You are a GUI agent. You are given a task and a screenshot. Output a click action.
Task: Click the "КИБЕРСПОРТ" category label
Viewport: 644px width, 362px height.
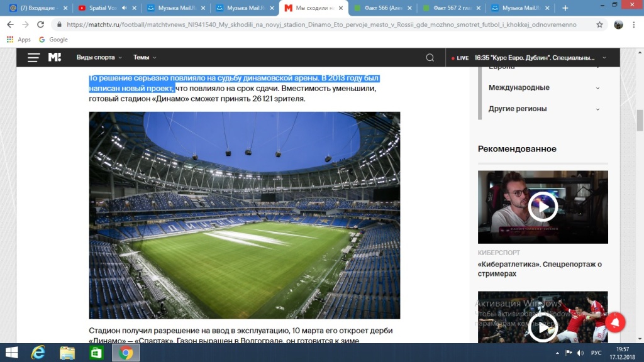[499, 253]
